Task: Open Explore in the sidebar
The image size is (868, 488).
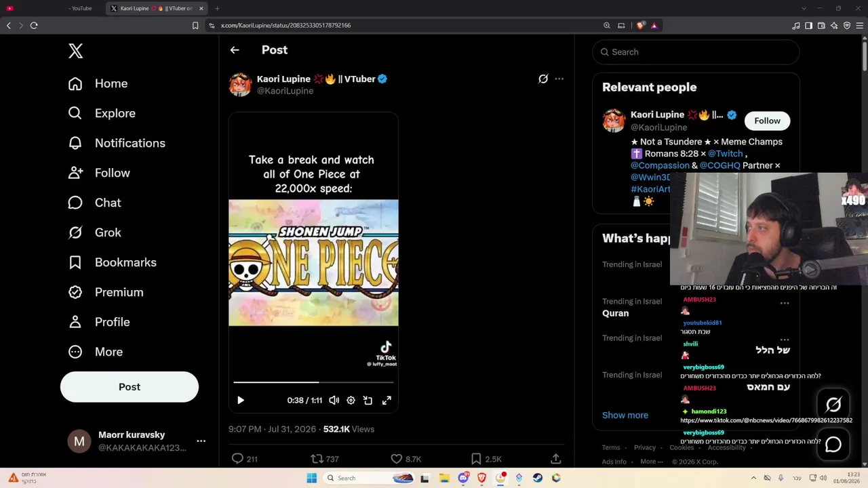Action: coord(102,113)
